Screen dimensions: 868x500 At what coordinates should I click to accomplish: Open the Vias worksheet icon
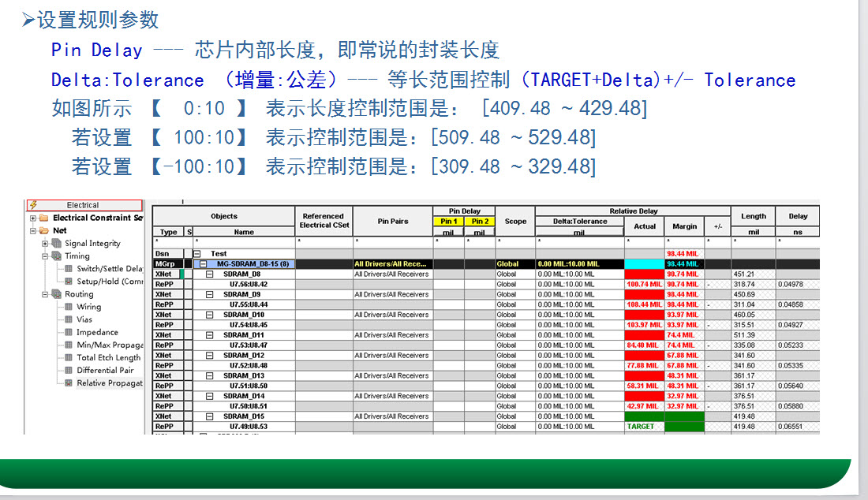pyautogui.click(x=69, y=319)
